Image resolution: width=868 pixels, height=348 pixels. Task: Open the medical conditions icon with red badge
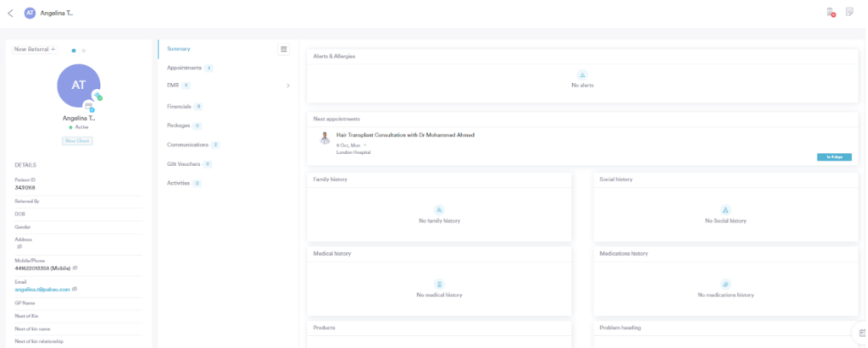click(x=832, y=12)
